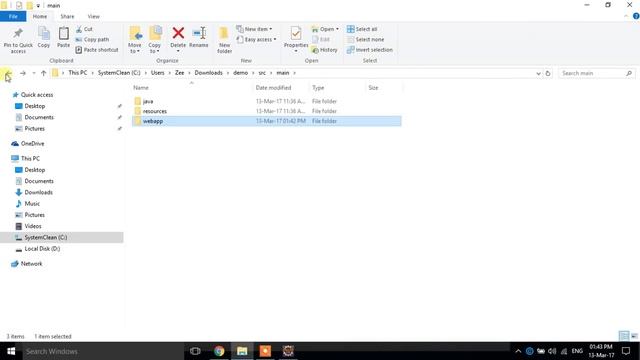Click the Edit ribbon button
640x360 pixels.
(x=321, y=40)
